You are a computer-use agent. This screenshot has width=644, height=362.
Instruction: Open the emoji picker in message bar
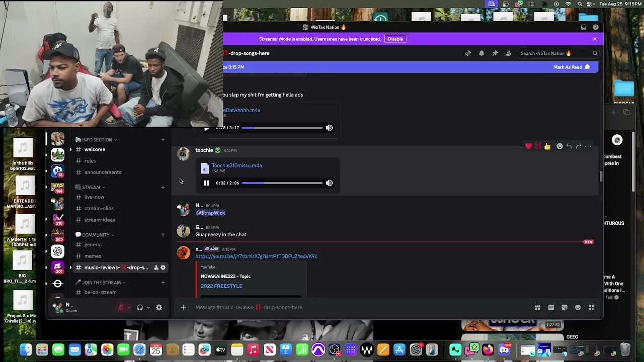pyautogui.click(x=578, y=307)
